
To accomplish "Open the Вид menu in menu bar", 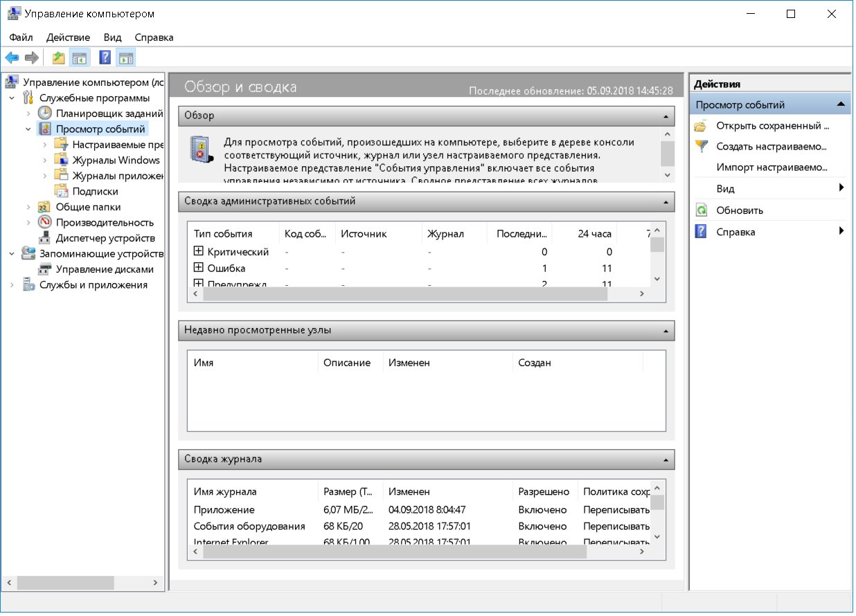I will tap(112, 37).
